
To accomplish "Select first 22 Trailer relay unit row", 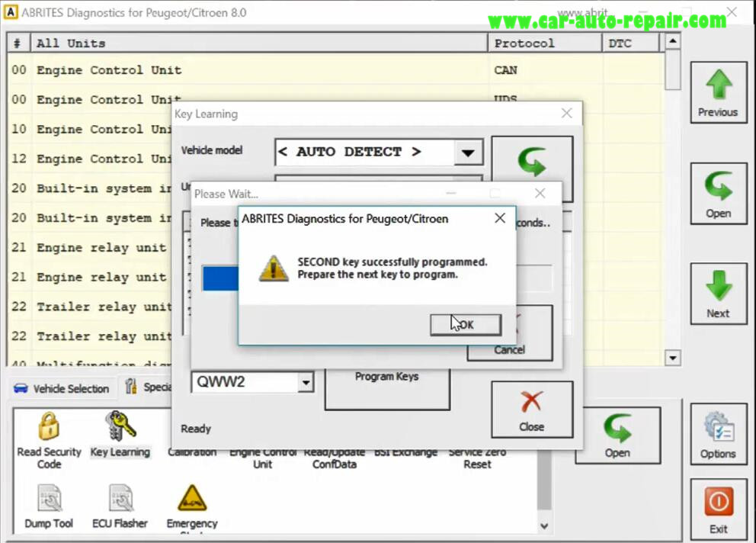I will [90, 307].
